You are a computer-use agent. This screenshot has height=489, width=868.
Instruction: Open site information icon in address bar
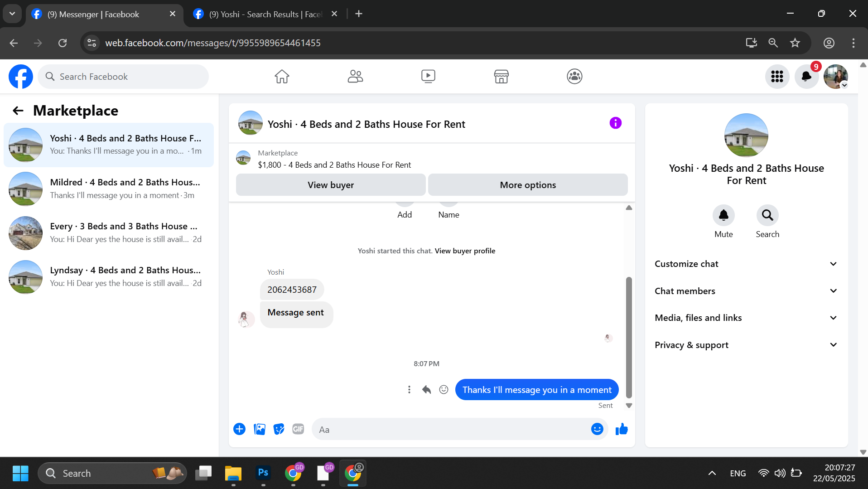point(92,43)
